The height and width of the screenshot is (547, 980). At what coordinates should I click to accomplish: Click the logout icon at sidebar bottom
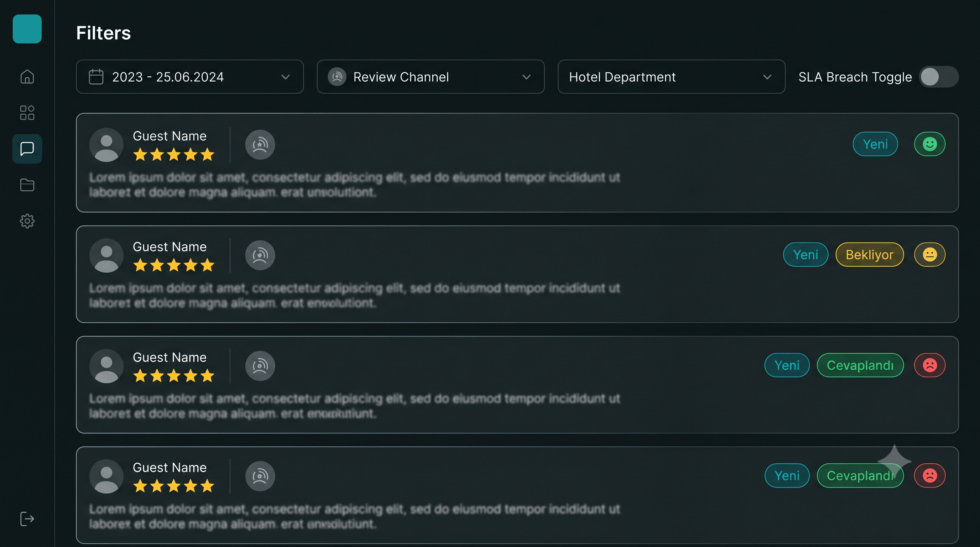pos(27,519)
